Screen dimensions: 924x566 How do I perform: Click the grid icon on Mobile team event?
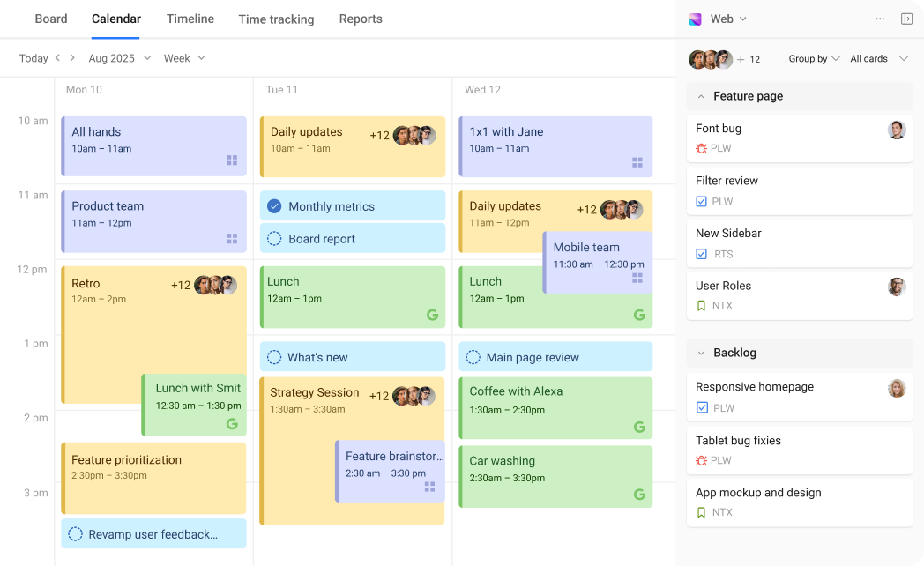pos(637,278)
